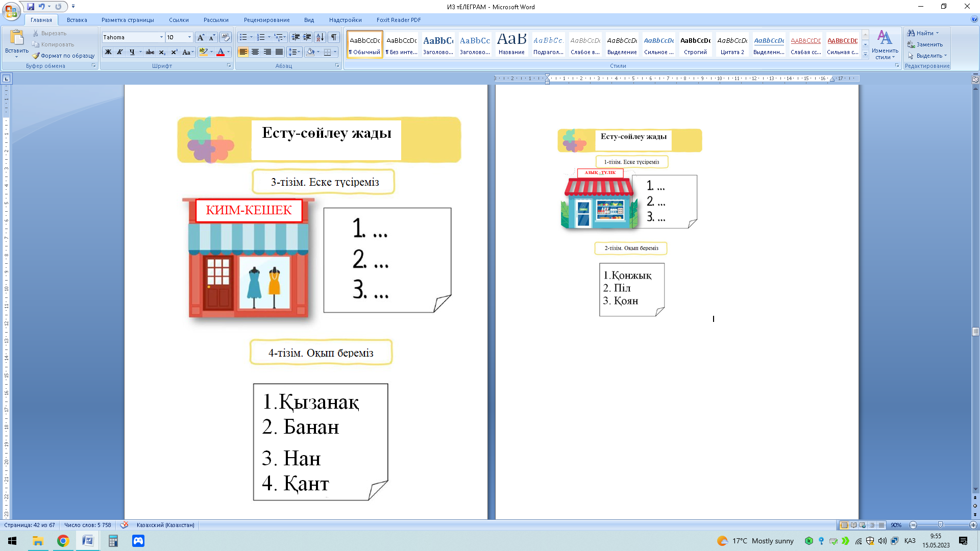The height and width of the screenshot is (551, 980).
Task: Click the red font color swatch
Action: [x=220, y=52]
